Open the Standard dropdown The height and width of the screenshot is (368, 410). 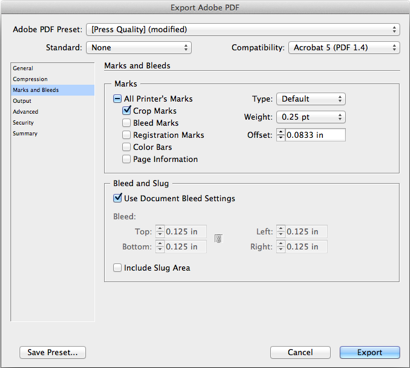pos(139,47)
